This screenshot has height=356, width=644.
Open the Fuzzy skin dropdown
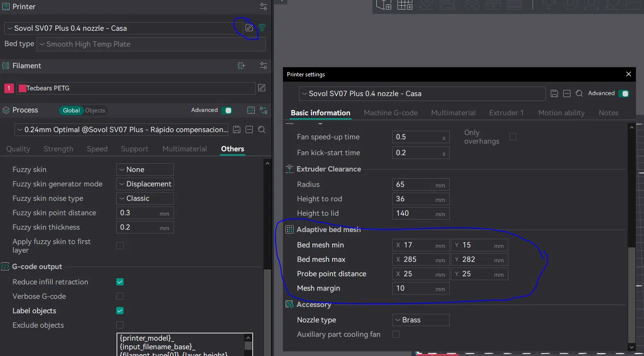click(145, 170)
